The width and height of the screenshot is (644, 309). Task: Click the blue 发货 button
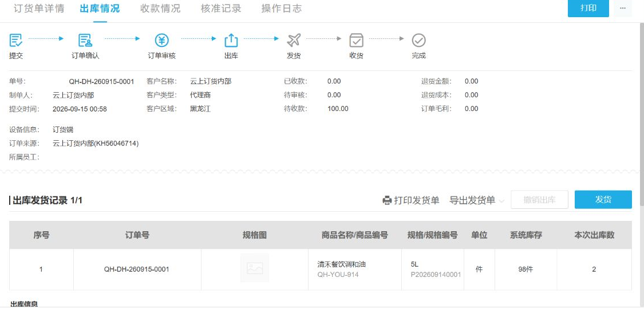[603, 200]
